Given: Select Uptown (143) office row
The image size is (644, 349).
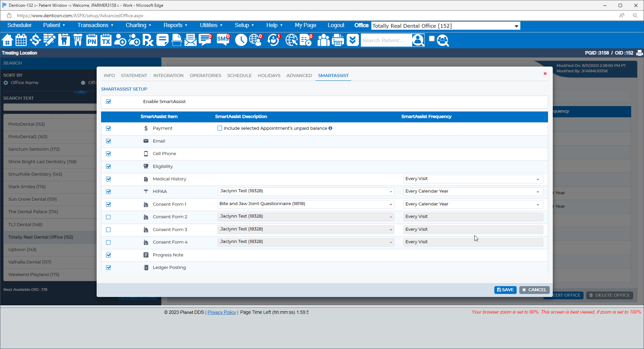Looking at the screenshot, I should 50,250.
